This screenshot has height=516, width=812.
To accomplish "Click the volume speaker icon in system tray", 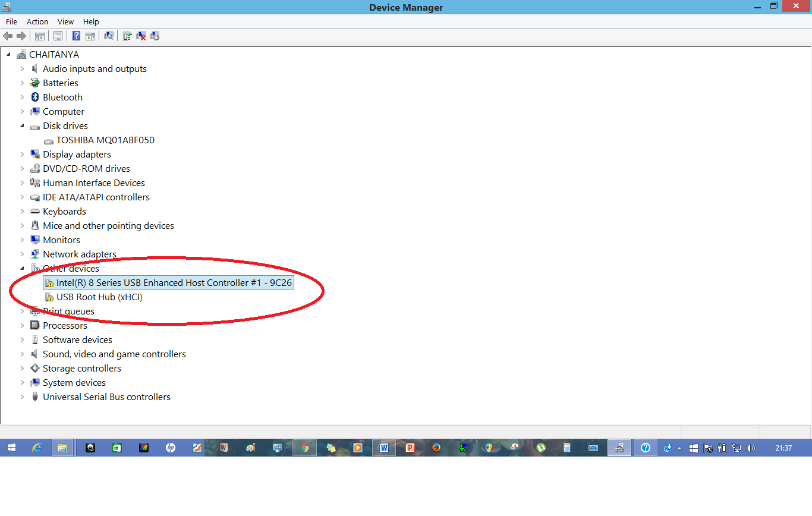I will tap(750, 448).
